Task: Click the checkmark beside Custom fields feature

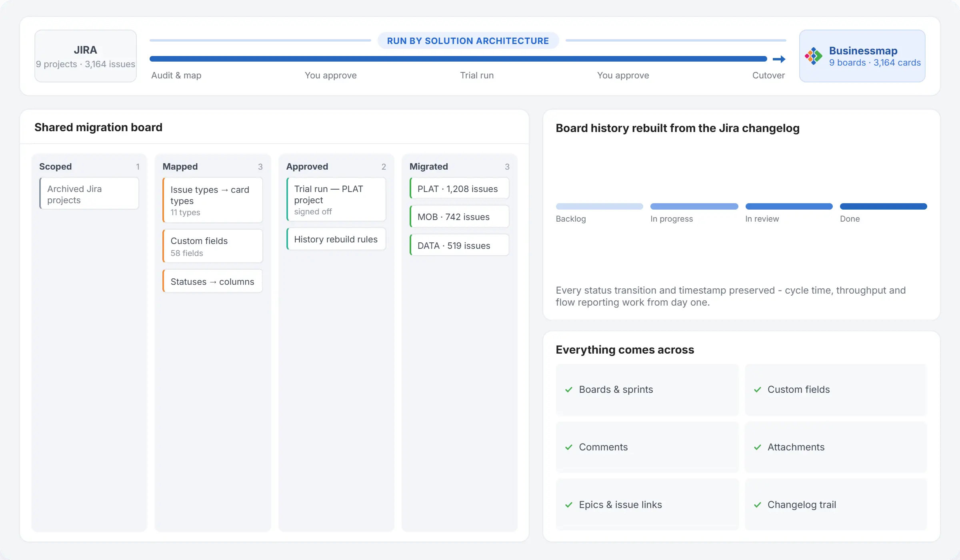Action: tap(757, 390)
